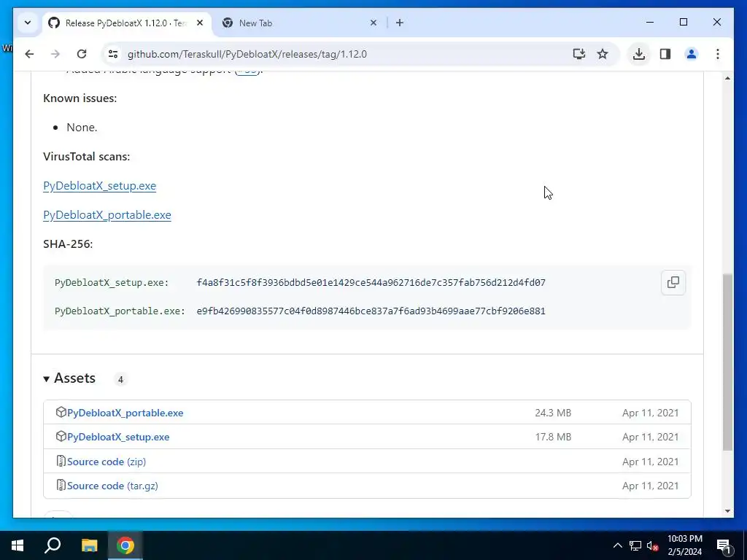Click zip file icon beside Source code (zip)
Viewport: 747px width, 560px height.
(61, 461)
